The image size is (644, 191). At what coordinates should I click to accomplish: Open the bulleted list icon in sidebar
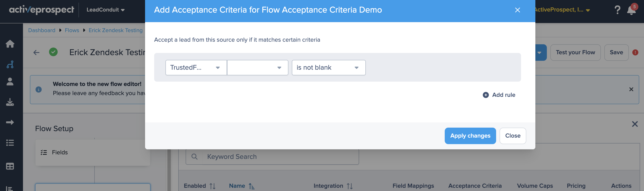click(x=10, y=143)
